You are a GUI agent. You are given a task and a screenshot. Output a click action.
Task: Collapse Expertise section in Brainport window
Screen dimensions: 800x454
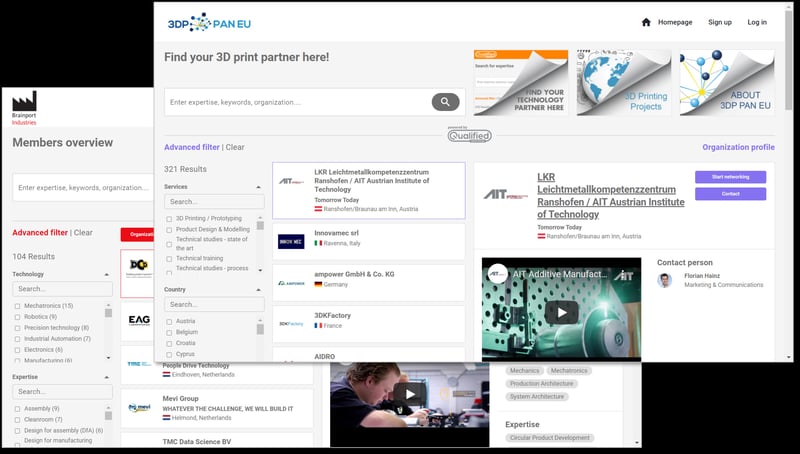107,377
